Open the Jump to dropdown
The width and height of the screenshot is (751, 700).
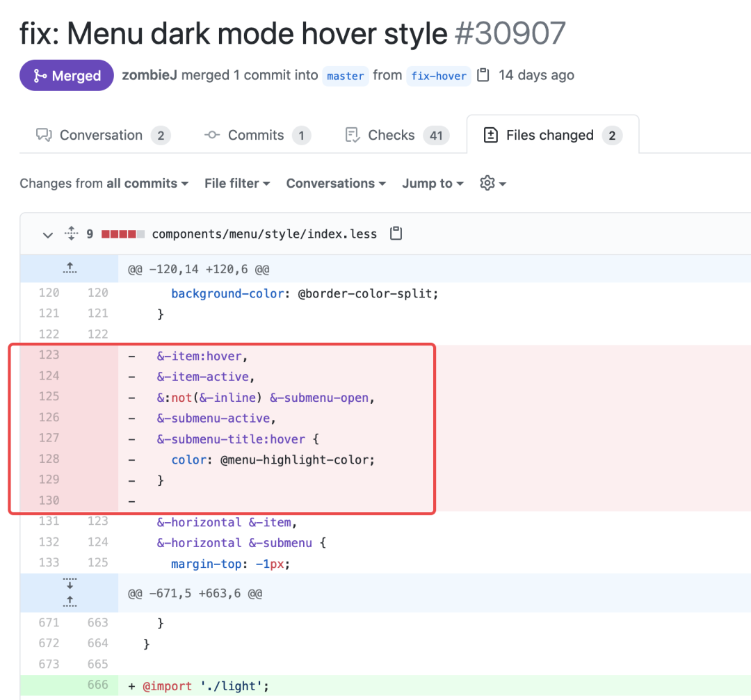432,184
